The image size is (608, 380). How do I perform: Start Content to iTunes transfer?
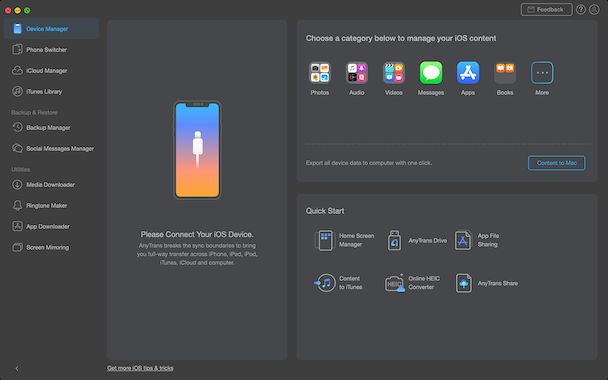click(x=338, y=283)
